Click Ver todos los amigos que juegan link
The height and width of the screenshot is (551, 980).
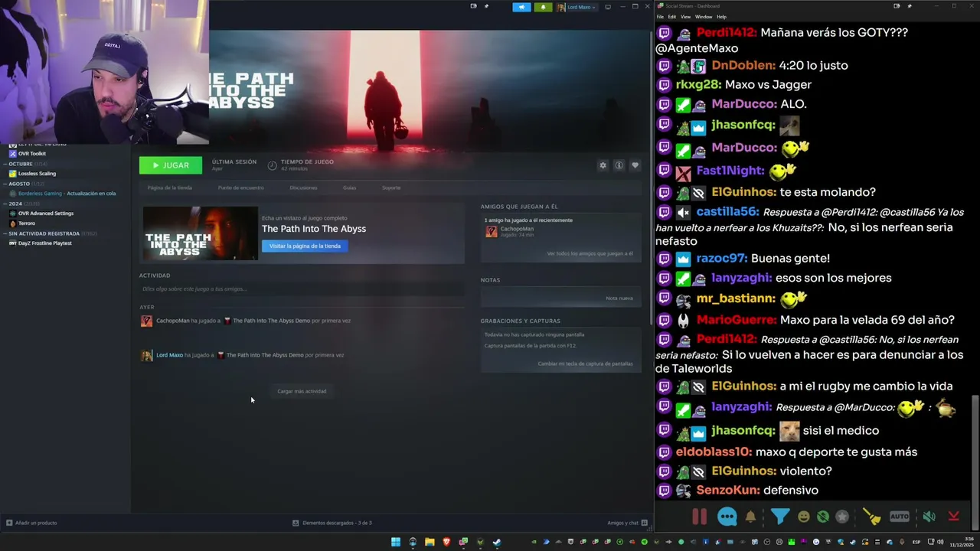click(590, 253)
